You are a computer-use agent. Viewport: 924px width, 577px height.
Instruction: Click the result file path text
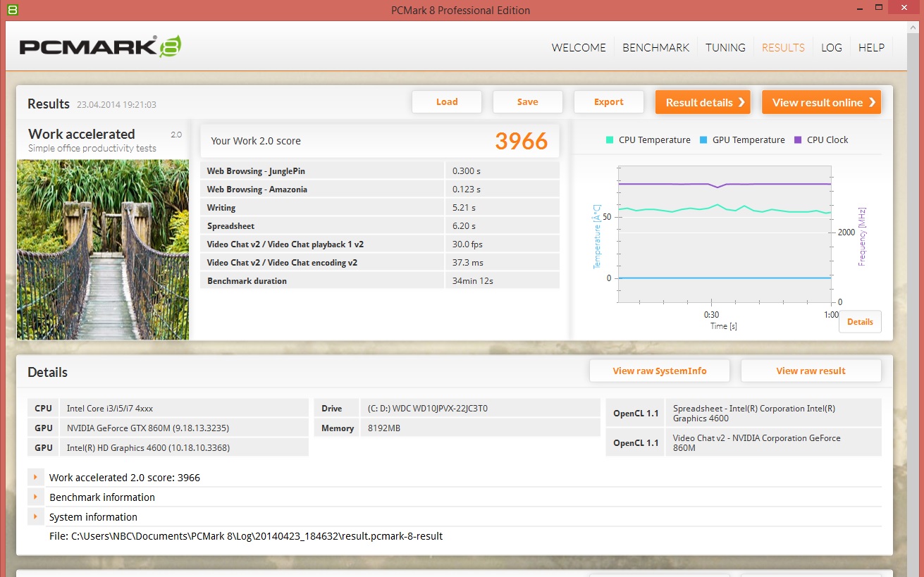(x=246, y=536)
